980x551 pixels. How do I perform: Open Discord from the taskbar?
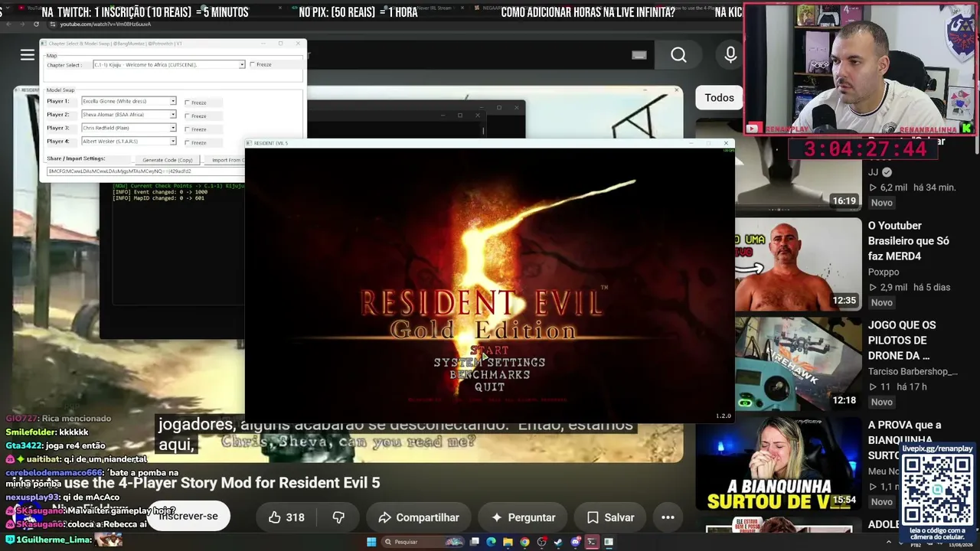coord(575,542)
